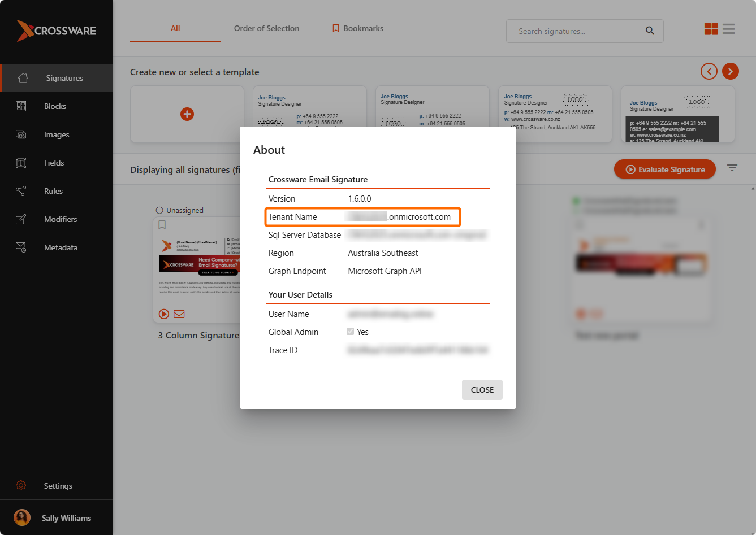Switch to the All tab
The height and width of the screenshot is (535, 756).
(x=175, y=28)
